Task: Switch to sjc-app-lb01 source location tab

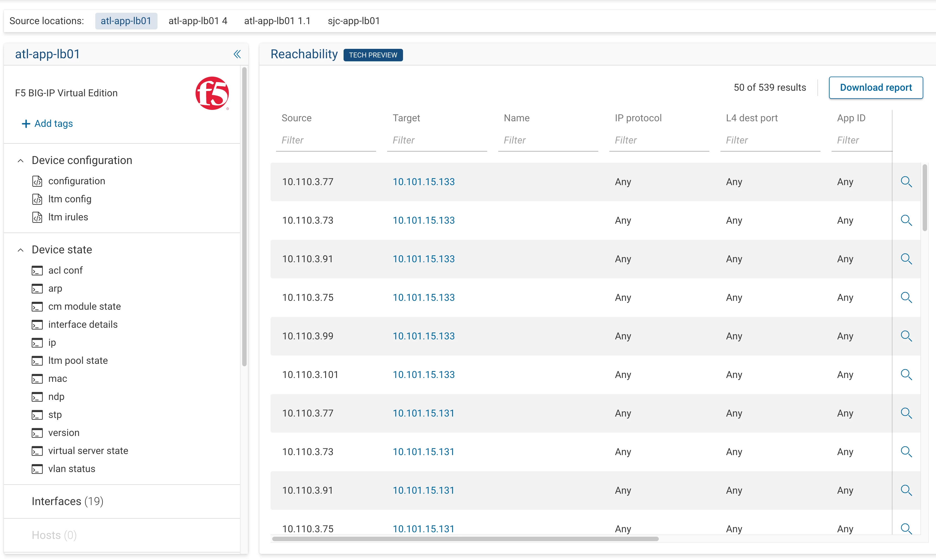Action: [353, 21]
